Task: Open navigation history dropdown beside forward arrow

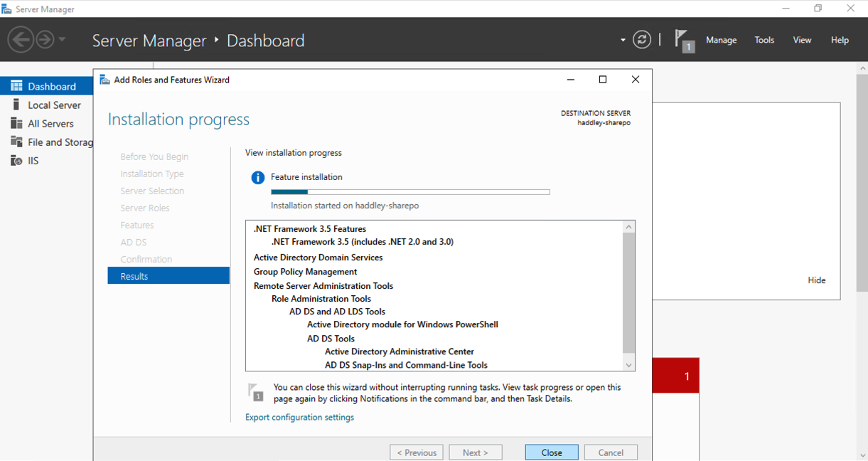Action: tap(63, 40)
